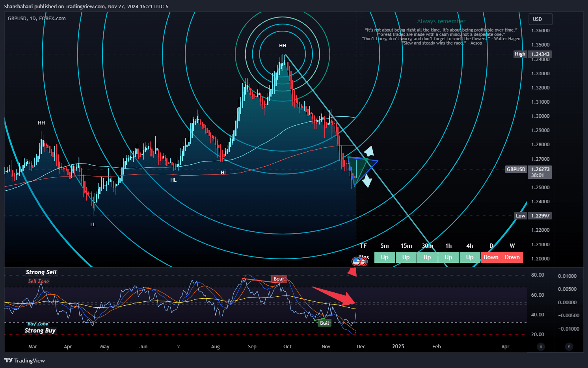Click the 20.00 indicator scale value

coord(538,335)
